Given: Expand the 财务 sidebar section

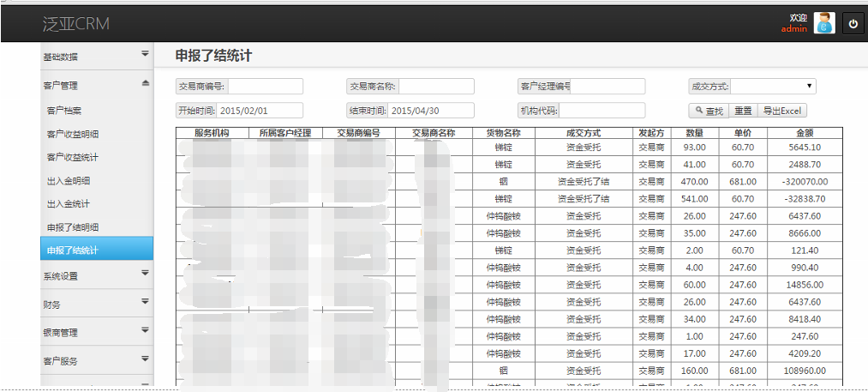Looking at the screenshot, I should click(96, 304).
